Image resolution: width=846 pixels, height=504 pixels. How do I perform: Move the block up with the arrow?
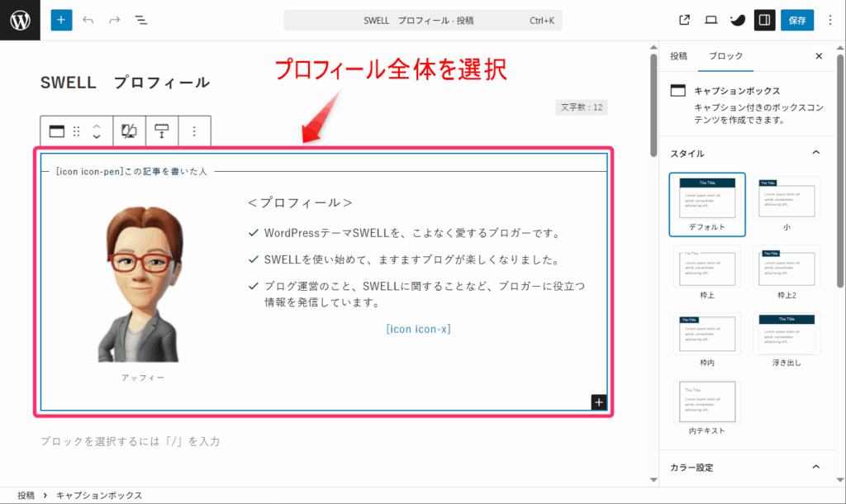pyautogui.click(x=97, y=126)
